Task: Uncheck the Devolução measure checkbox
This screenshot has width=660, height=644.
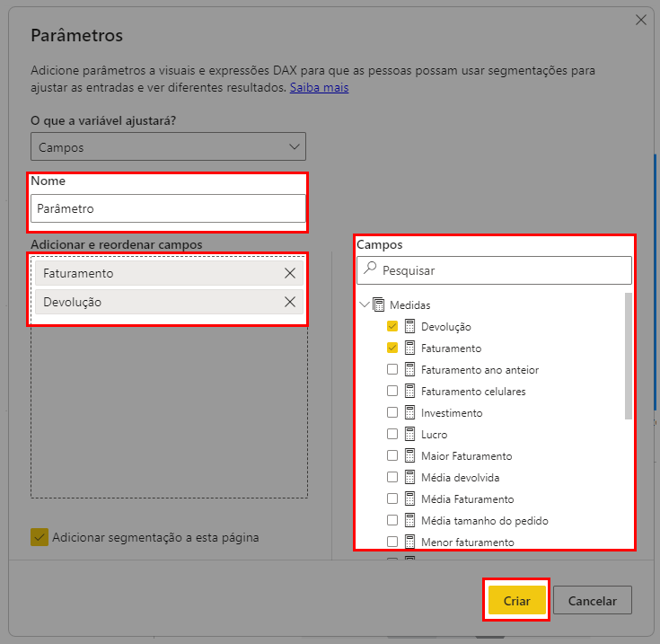Action: tap(392, 327)
